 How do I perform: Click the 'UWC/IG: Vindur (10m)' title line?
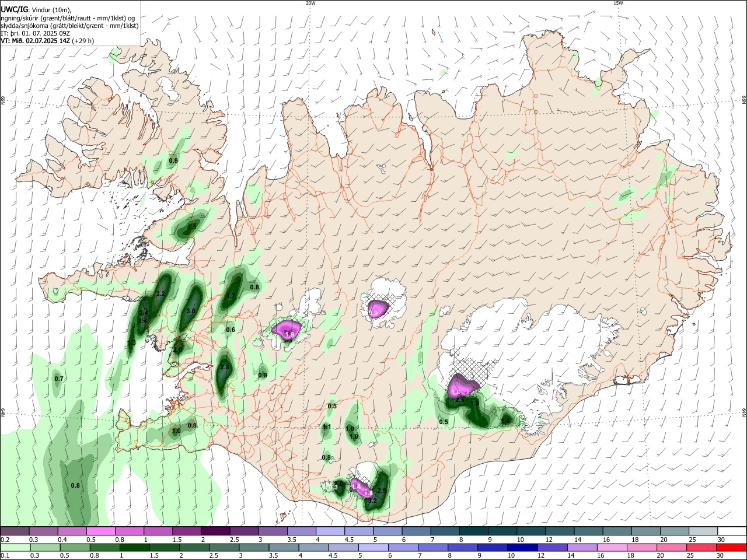pyautogui.click(x=36, y=10)
